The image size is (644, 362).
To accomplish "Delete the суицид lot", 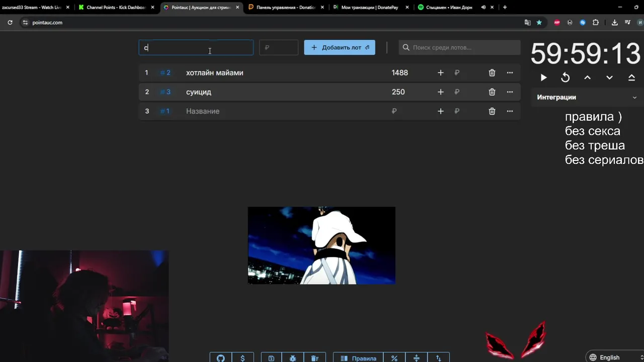I will click(492, 92).
